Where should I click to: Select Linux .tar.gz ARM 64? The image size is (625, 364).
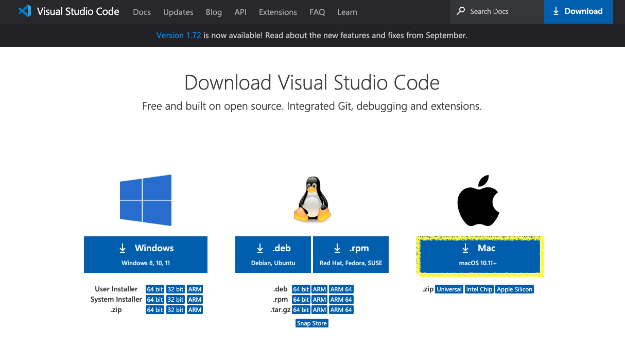pos(341,310)
